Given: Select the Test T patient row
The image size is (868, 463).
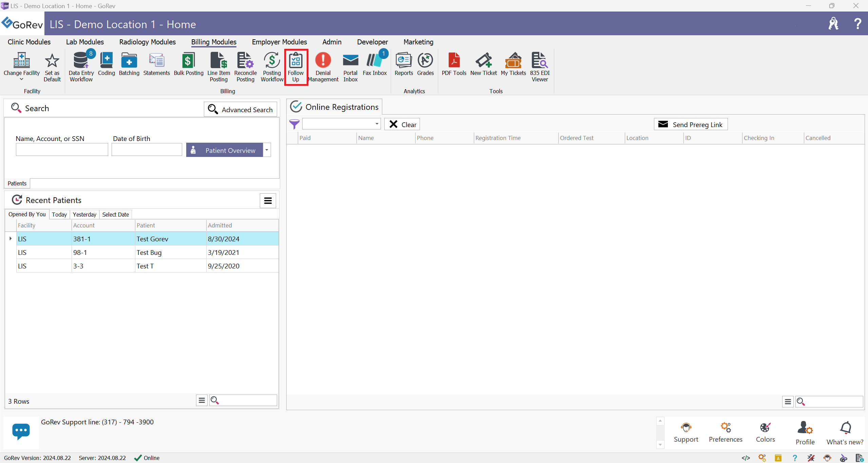Looking at the screenshot, I should (x=147, y=266).
